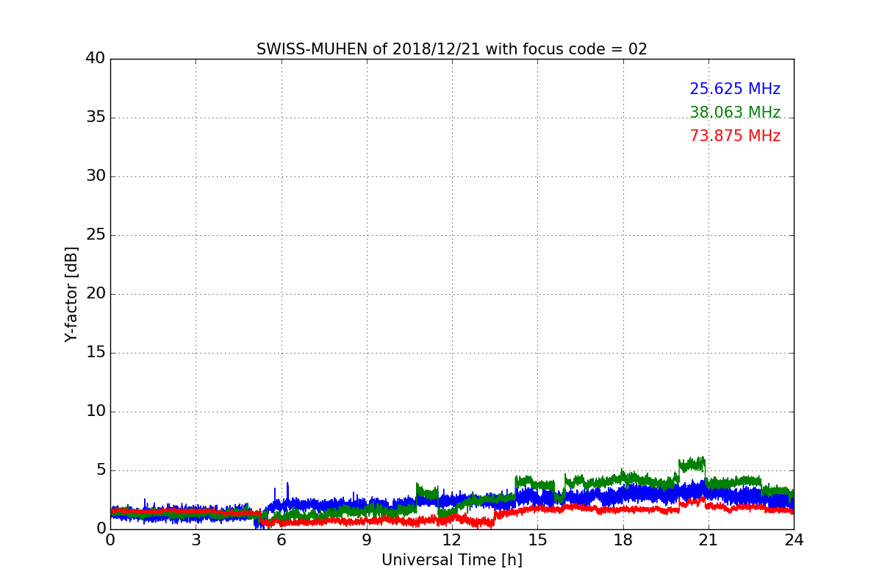The image size is (882, 588).
Task: Click the Universal Time [h] axis label
Action: (451, 560)
